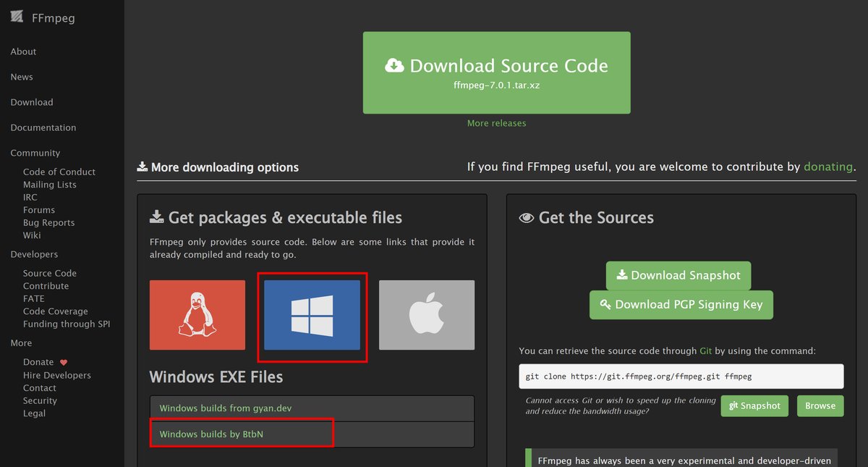Screen dimensions: 868x467
Task: Open Donate link in sidebar
Action: 38,362
